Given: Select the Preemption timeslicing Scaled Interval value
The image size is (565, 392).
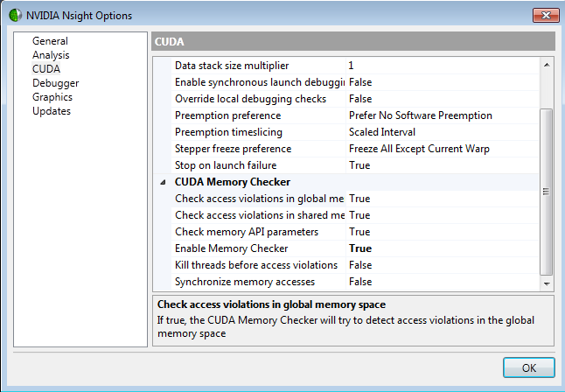Looking at the screenshot, I should (x=382, y=132).
